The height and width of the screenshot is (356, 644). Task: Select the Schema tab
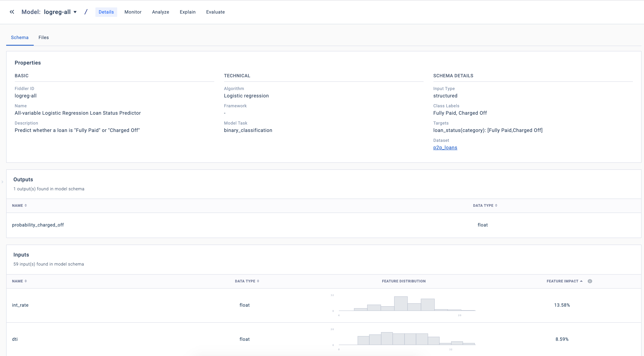[x=20, y=37]
